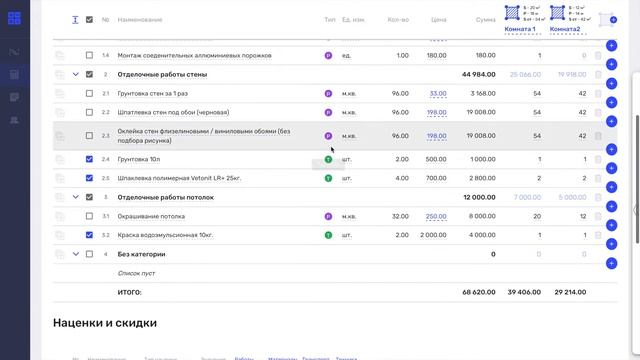
Task: Click Комната 1 floor plan icon
Action: coord(512,13)
